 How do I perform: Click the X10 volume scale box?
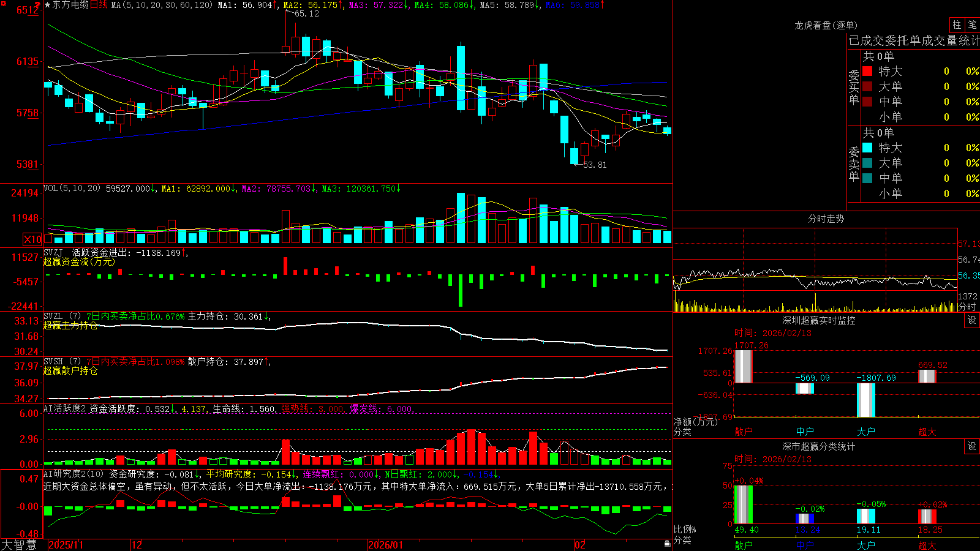tap(32, 239)
